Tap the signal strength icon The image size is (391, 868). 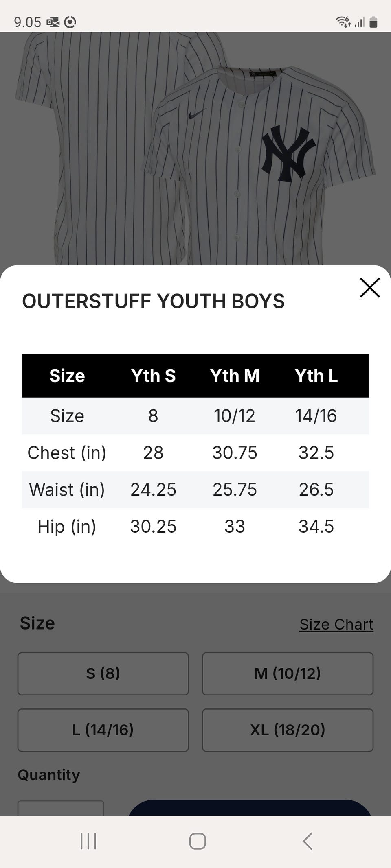[359, 22]
